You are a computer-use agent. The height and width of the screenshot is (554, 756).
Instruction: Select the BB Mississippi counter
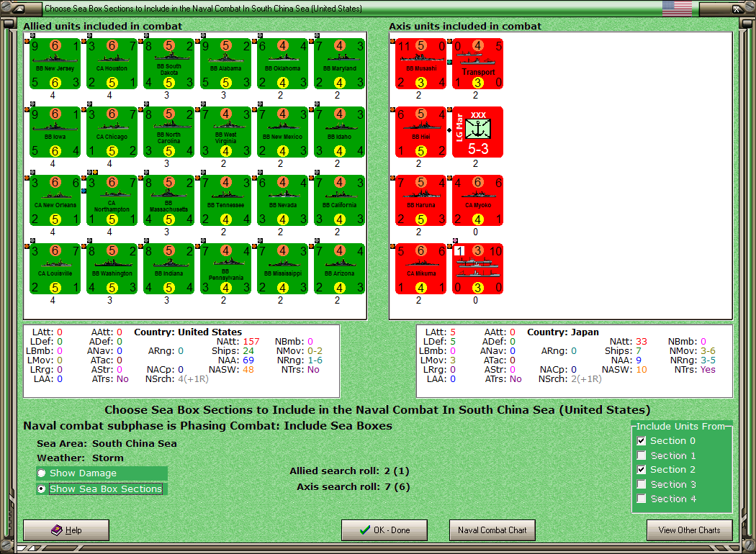click(x=282, y=269)
